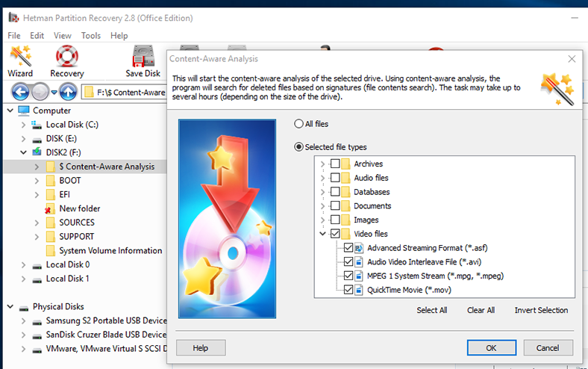Expand the Audio files group
Viewport: 588px width, 369px height.
322,178
